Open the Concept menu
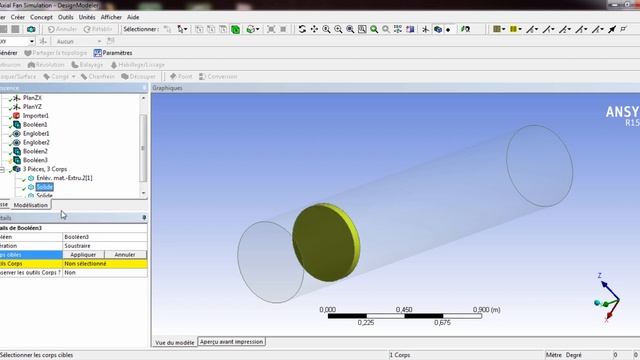640x360 pixels. (41, 17)
